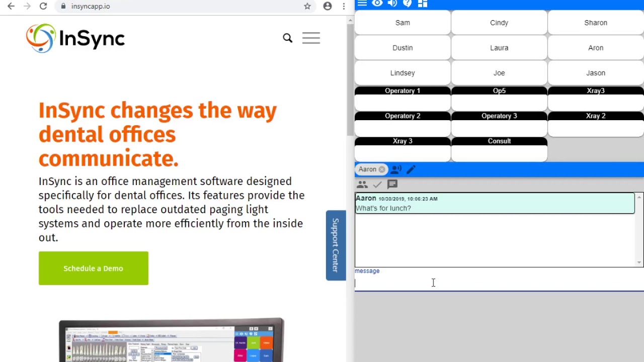Click the Schedule a Demo button
The image size is (644, 362).
pyautogui.click(x=94, y=268)
